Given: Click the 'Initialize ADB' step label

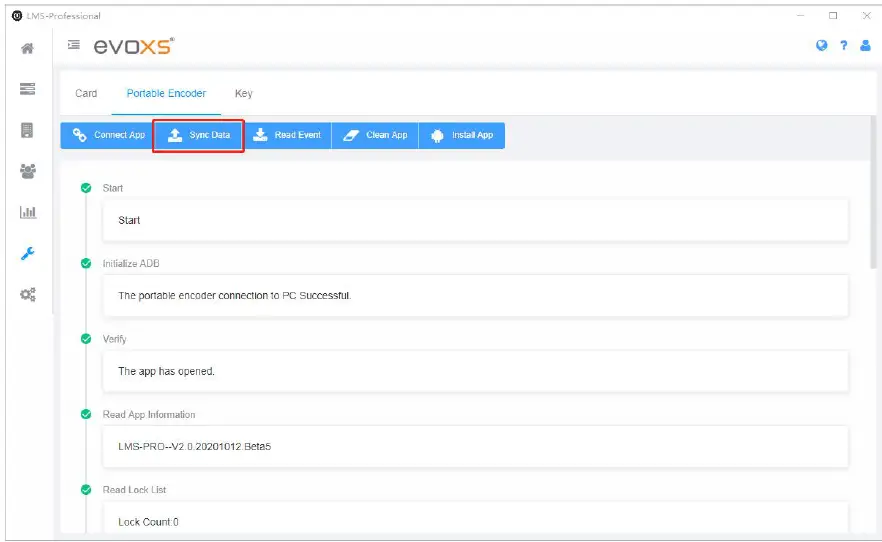Looking at the screenshot, I should click(131, 263).
